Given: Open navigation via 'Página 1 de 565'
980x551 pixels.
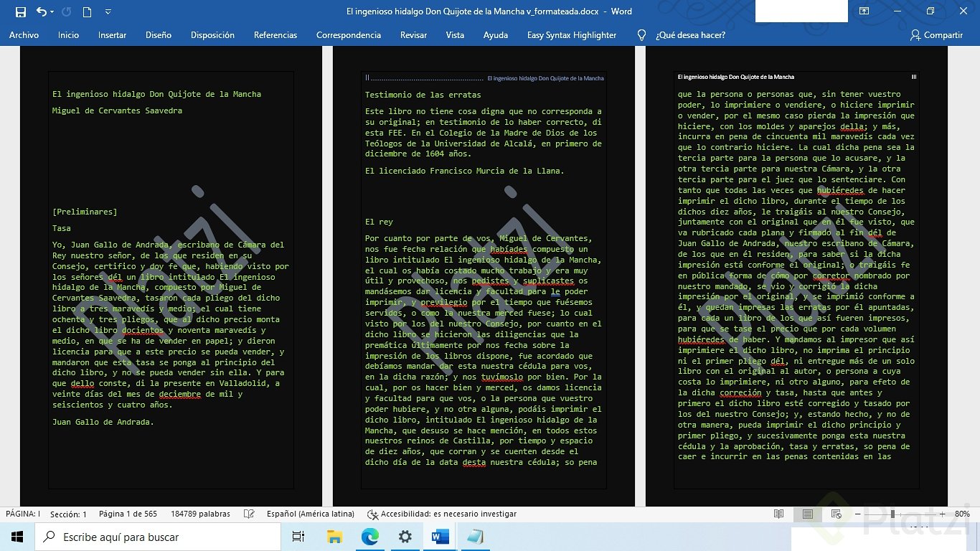Looking at the screenshot, I should tap(128, 514).
